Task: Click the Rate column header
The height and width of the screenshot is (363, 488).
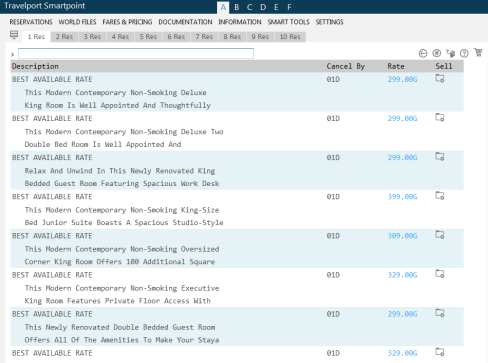Action: point(396,66)
